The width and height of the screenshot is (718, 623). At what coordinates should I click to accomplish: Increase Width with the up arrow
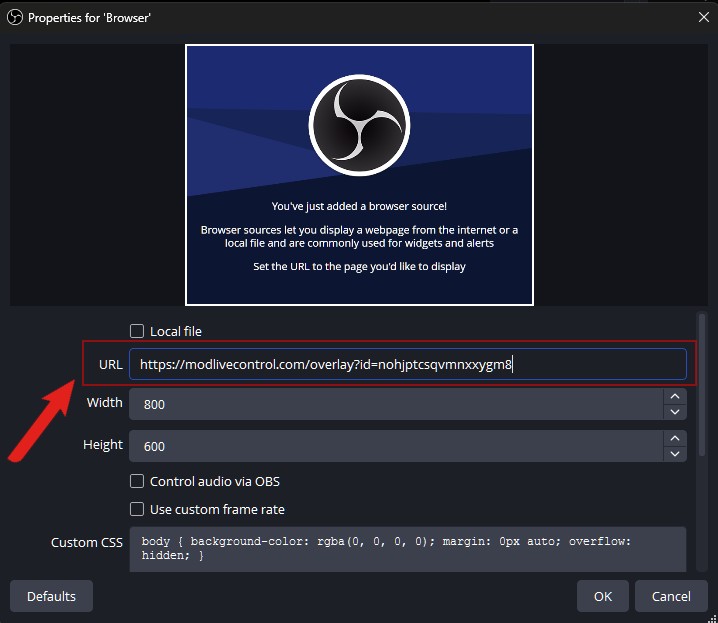coord(675,396)
